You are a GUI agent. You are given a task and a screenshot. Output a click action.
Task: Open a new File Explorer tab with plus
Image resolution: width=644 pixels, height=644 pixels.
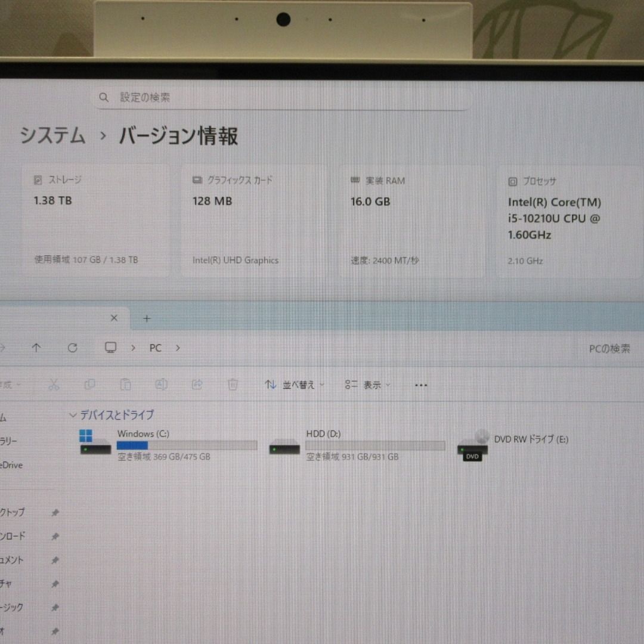click(146, 318)
